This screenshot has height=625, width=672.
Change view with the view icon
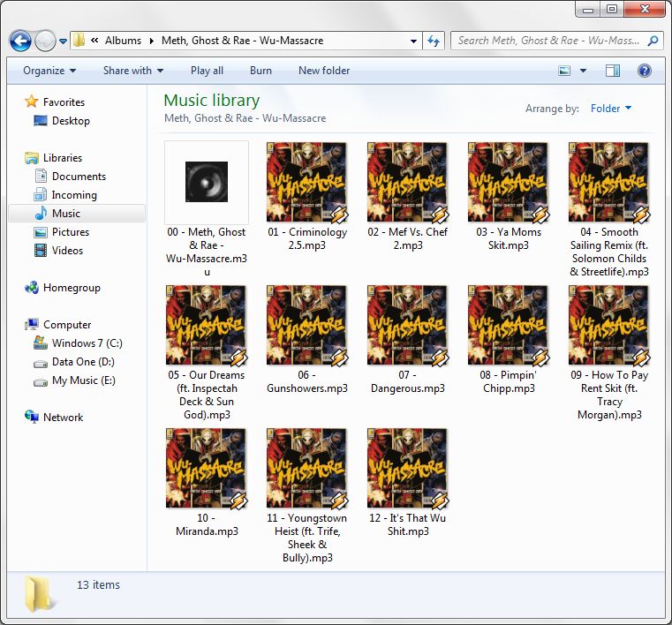click(x=564, y=71)
